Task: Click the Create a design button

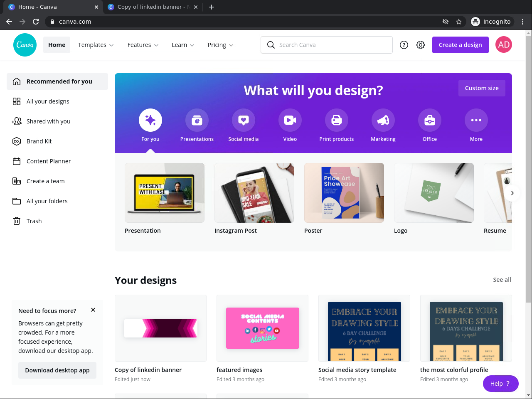Action: coord(461,45)
